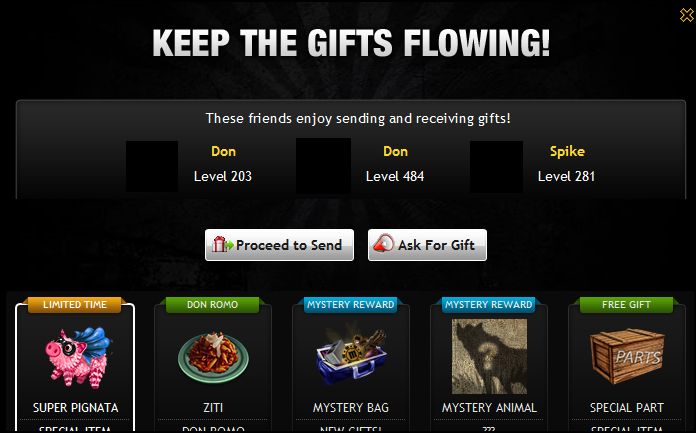Open profile picture of Don Level 484
The height and width of the screenshot is (433, 696).
pyautogui.click(x=324, y=166)
